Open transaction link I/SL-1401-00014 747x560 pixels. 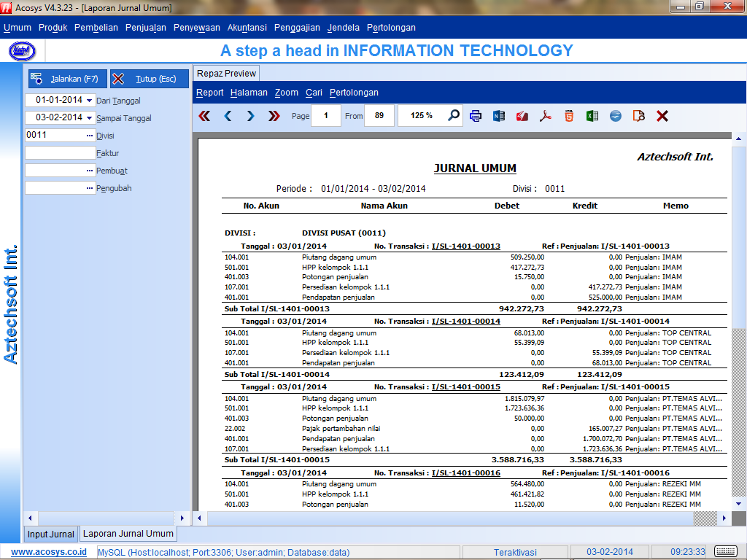[x=466, y=322]
